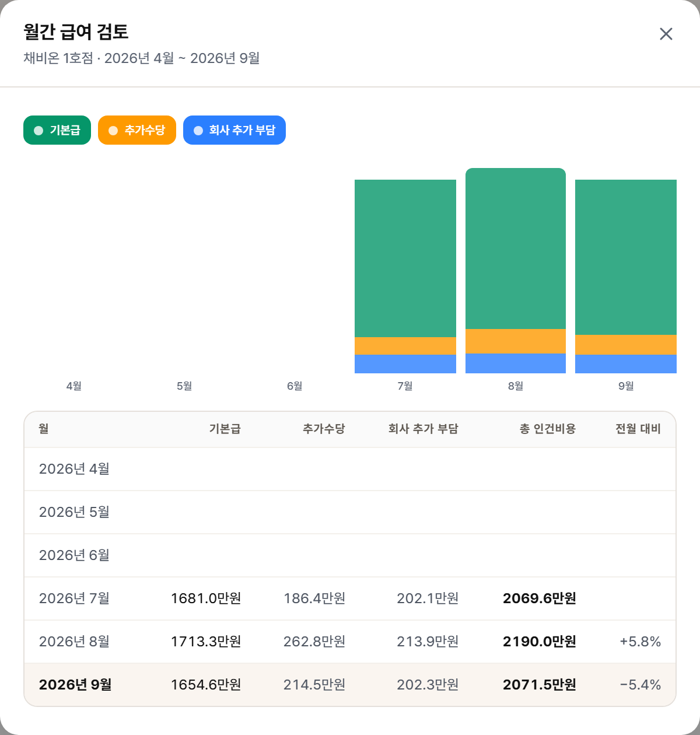Screen dimensions: 700x735
Task: Close the 월간 급여 검토 dialog
Action: 666,34
